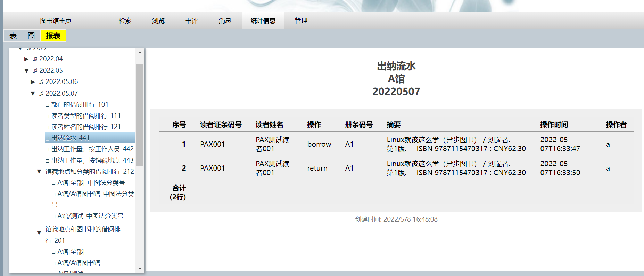Viewport: 644px width, 276px height.
Task: Open report 出纳工作量，按馆藏地点-443
Action: (x=92, y=161)
